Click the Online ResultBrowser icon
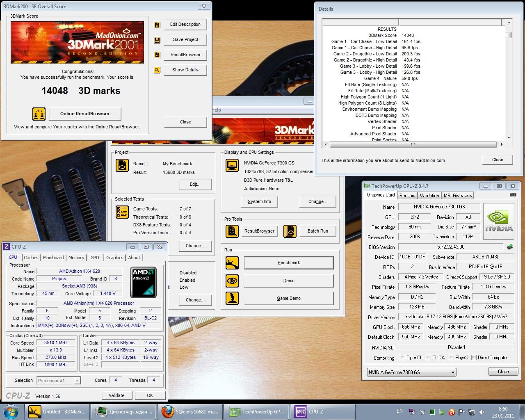This screenshot has height=420, width=525. 39,114
